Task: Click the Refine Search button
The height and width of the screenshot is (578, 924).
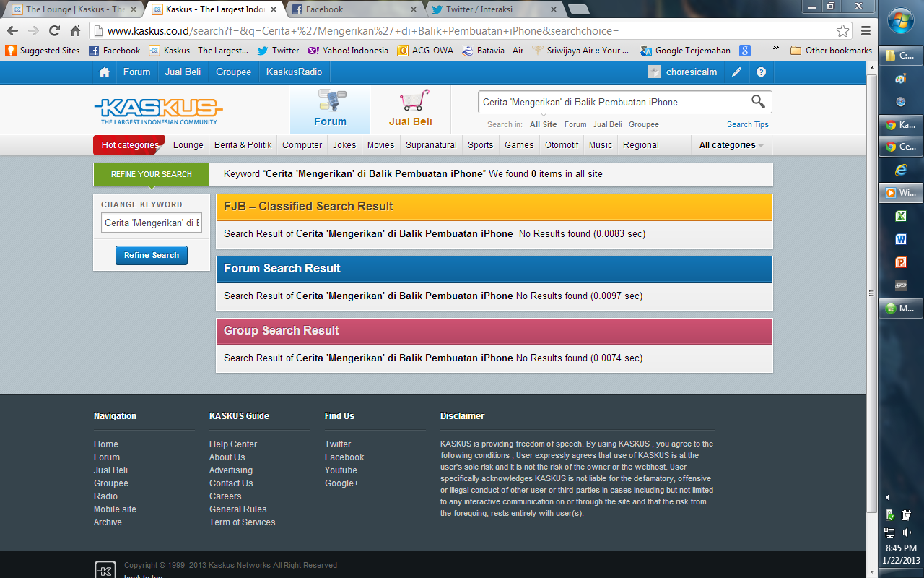Action: coord(152,255)
